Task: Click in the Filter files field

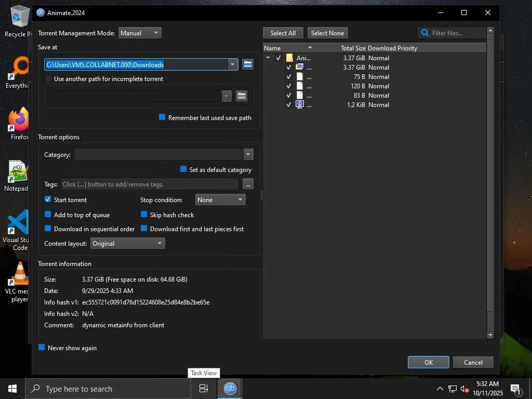Action: pos(452,33)
